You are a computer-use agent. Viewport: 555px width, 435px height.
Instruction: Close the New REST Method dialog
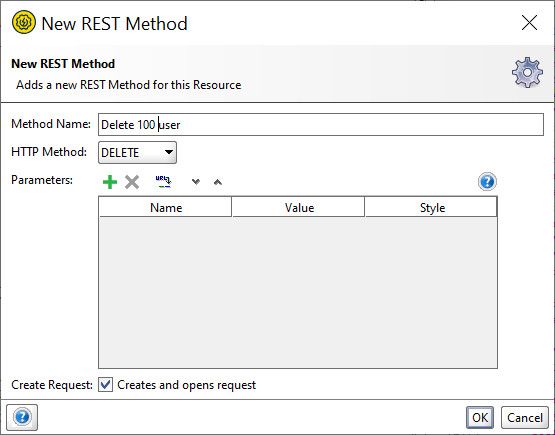coord(529,23)
